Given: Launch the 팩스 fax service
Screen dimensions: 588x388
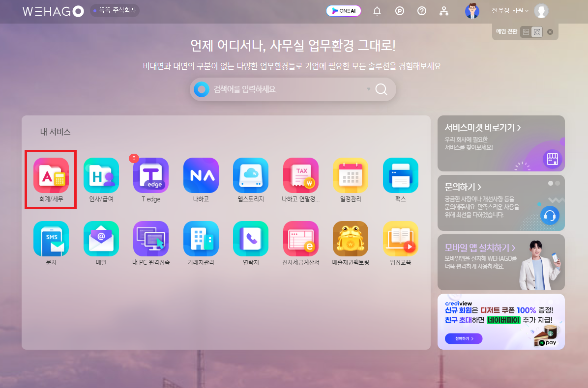Looking at the screenshot, I should (400, 175).
